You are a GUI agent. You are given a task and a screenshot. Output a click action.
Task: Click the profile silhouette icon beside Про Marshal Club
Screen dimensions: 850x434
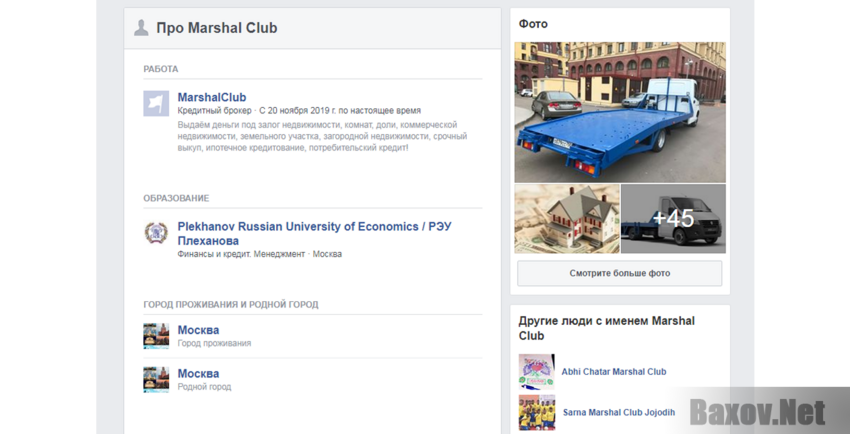(141, 28)
